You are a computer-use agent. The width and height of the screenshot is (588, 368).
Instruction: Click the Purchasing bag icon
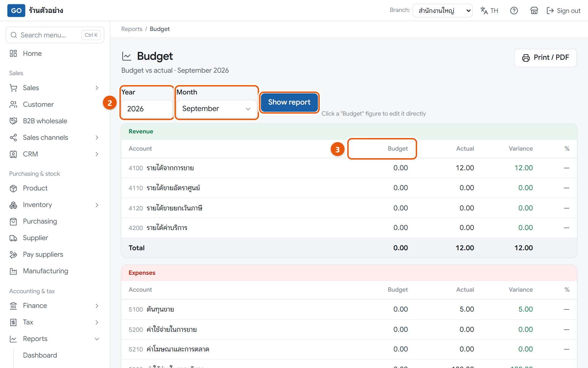13,221
